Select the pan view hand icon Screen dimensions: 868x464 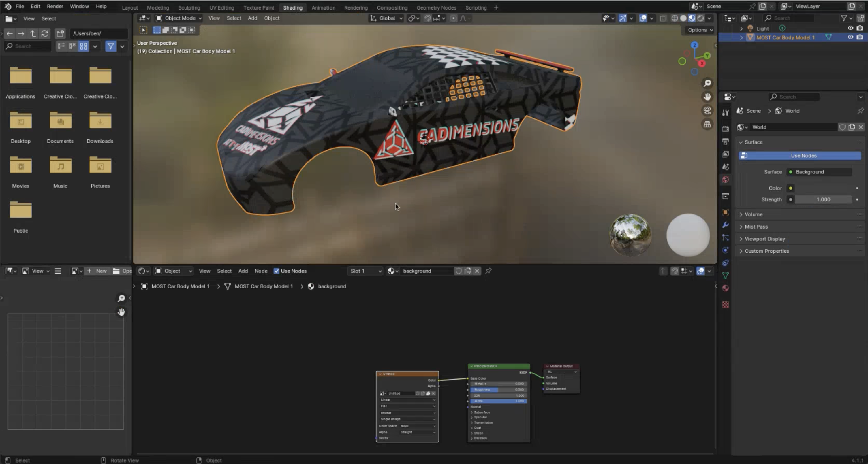coord(707,97)
